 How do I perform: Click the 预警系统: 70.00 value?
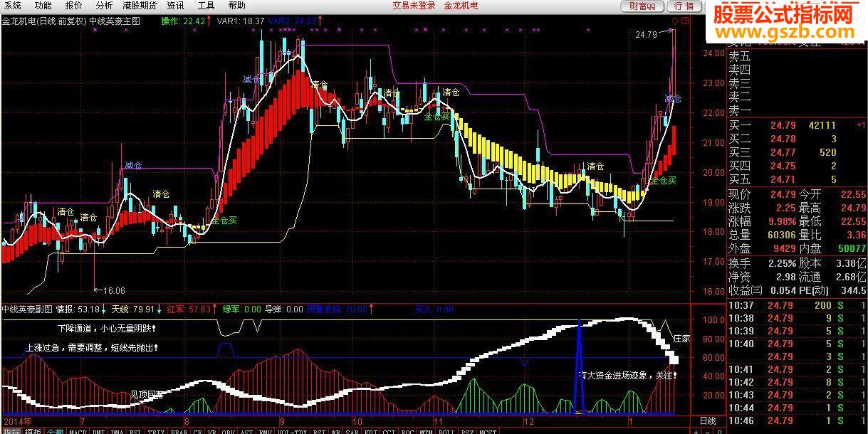pos(338,309)
